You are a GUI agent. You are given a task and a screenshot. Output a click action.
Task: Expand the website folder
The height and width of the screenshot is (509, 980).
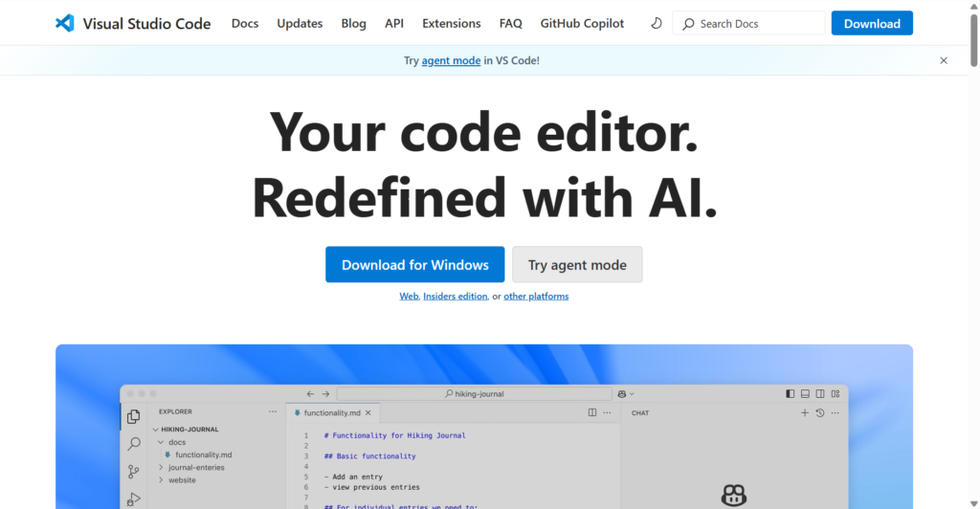click(x=161, y=480)
